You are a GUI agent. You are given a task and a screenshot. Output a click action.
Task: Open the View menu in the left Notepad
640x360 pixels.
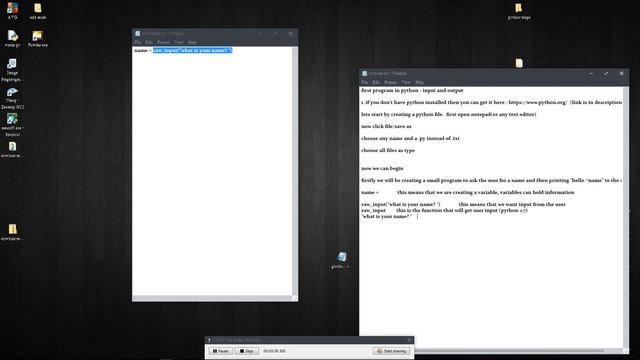[179, 42]
